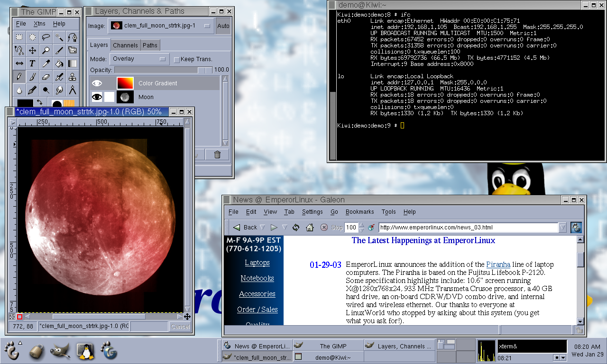Select the Clone stamp tool
Screen dimensions: 607x364
72,76
